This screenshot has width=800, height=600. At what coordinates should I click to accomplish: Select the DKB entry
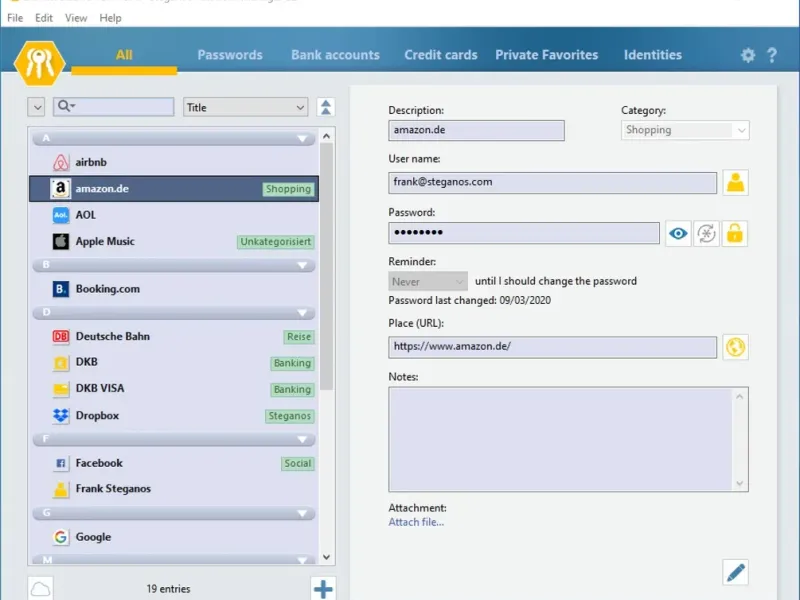point(173,362)
